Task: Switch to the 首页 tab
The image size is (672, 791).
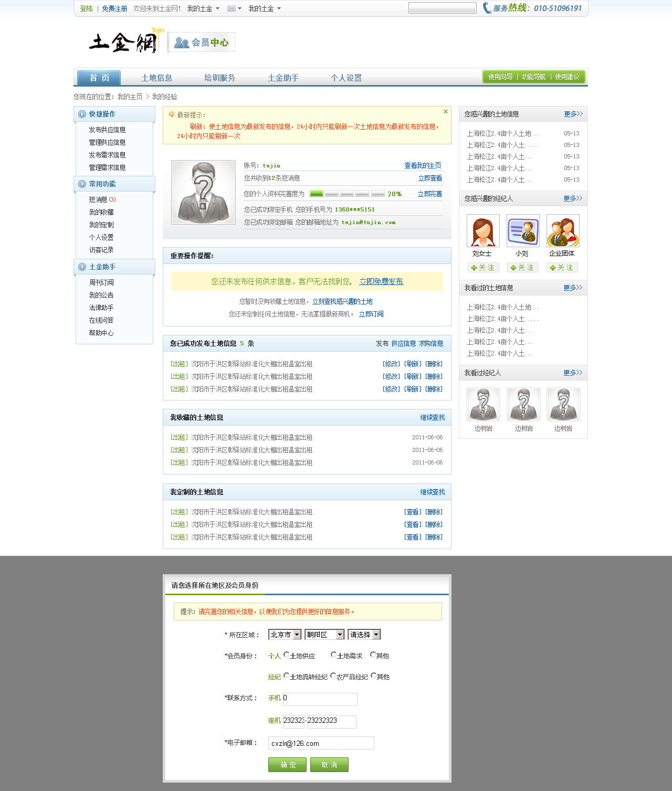Action: click(99, 78)
